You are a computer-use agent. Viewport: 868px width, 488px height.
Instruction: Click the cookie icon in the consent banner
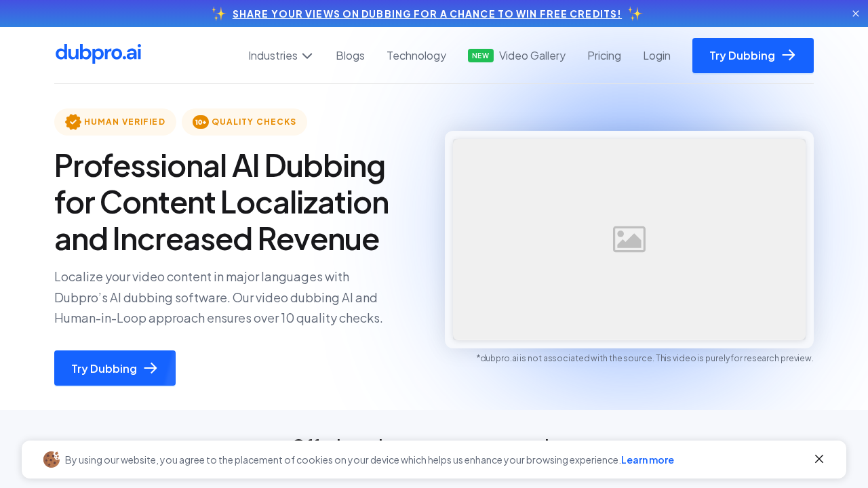point(51,460)
